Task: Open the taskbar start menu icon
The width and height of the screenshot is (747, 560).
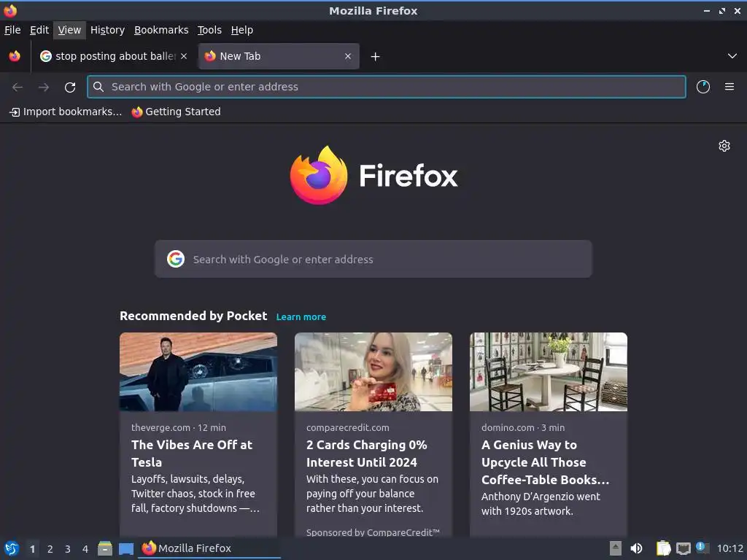Action: click(x=11, y=548)
